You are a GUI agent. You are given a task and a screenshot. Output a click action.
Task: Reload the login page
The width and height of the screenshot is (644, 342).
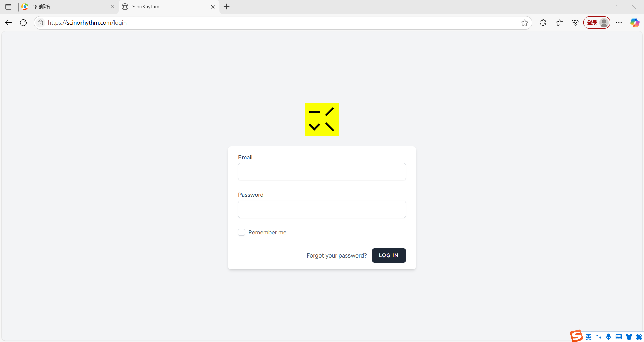pos(23,23)
